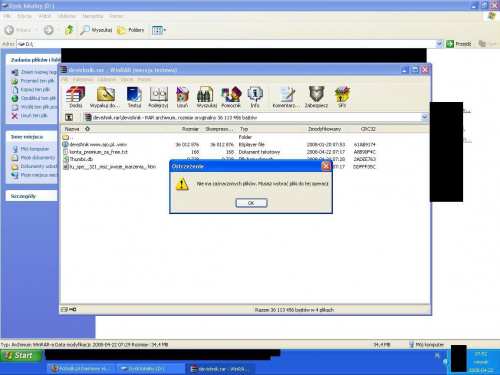Switch to Dysk lokalny (D:) taskbar button
The height and width of the screenshot is (375, 500).
point(151,369)
